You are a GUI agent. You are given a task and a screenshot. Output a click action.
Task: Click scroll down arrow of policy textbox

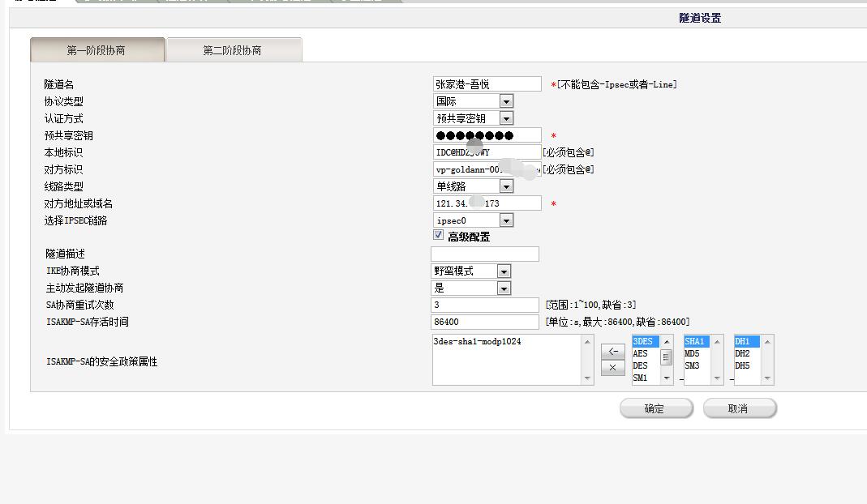coord(587,378)
